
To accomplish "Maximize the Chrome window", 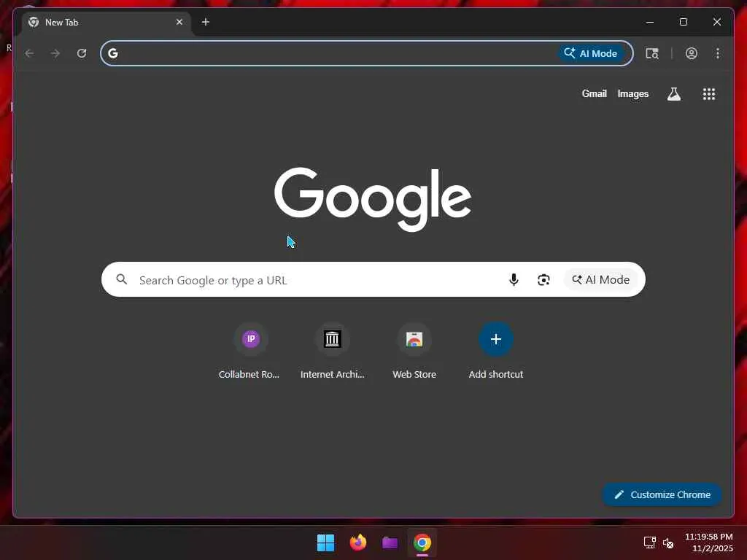I will (x=683, y=22).
